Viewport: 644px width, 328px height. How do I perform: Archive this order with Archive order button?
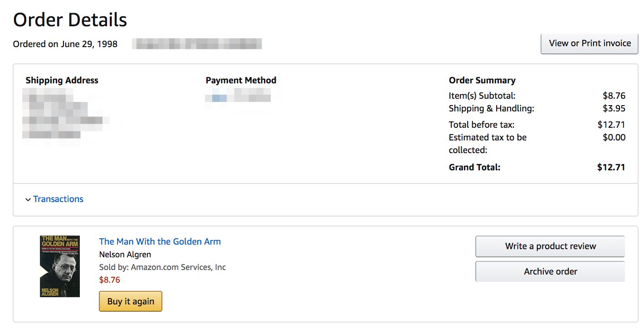[x=550, y=272]
